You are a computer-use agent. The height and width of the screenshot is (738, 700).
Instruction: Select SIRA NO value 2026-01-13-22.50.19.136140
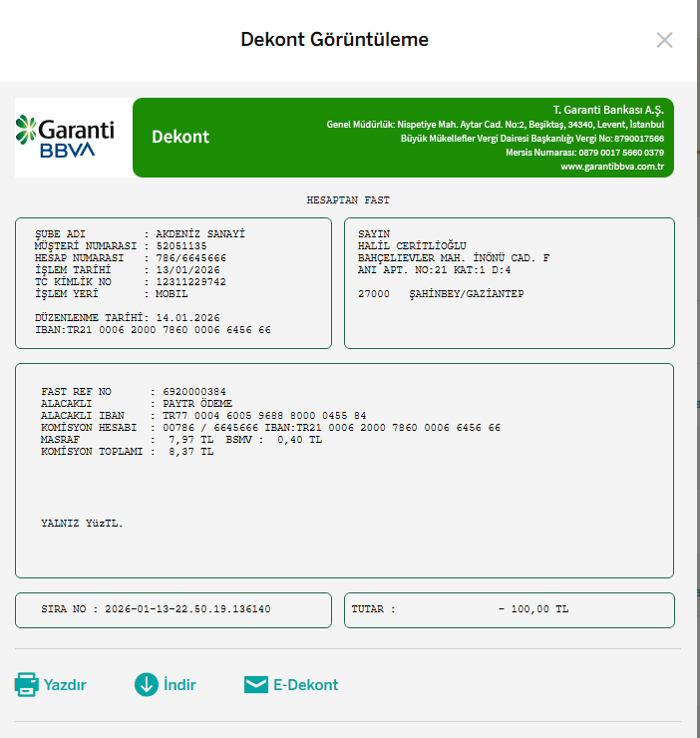(187, 609)
